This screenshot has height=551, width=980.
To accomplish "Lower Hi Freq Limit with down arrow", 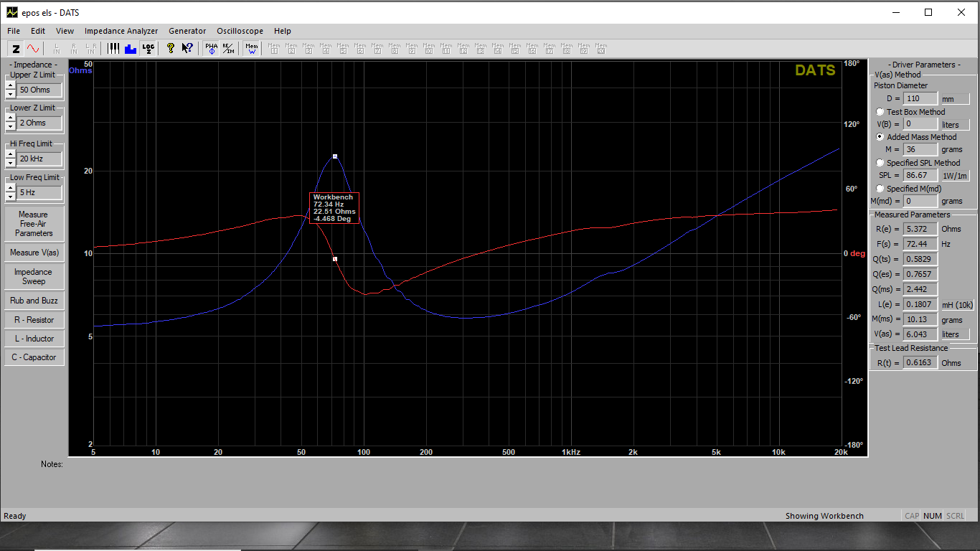I will pos(10,163).
